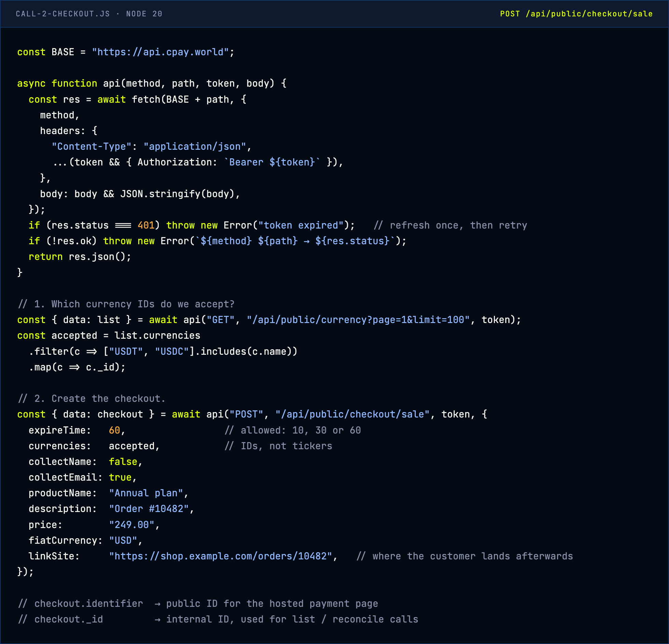Click the 'currencies: accepted' property
This screenshot has width=669, height=644.
[x=94, y=446]
